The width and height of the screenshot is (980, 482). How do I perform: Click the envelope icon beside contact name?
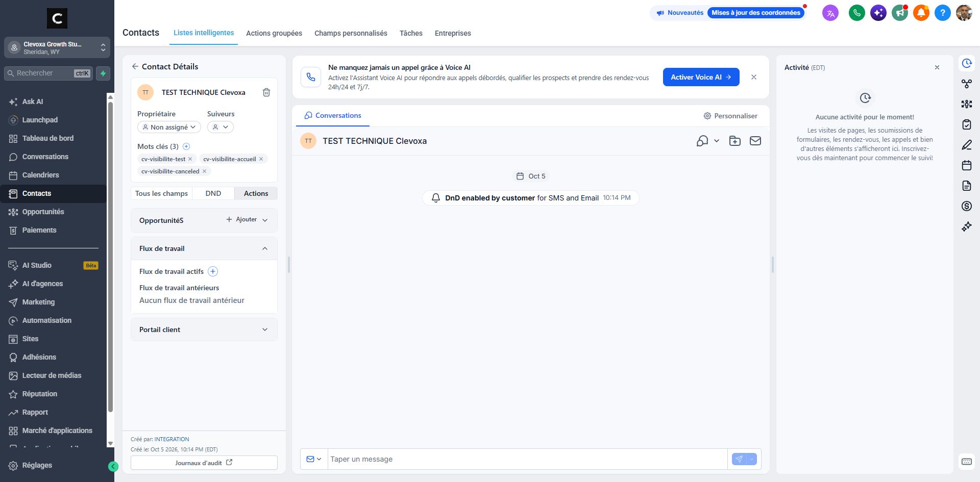[755, 141]
